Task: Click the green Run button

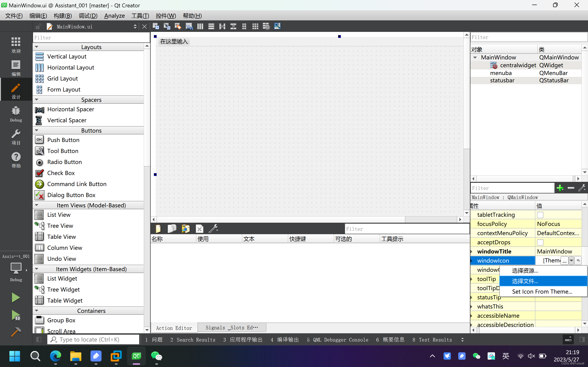Action: click(16, 297)
